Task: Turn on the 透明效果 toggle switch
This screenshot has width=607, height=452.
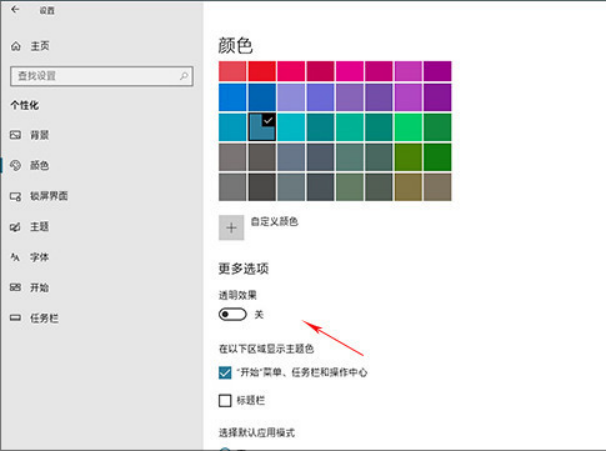Action: pos(232,314)
